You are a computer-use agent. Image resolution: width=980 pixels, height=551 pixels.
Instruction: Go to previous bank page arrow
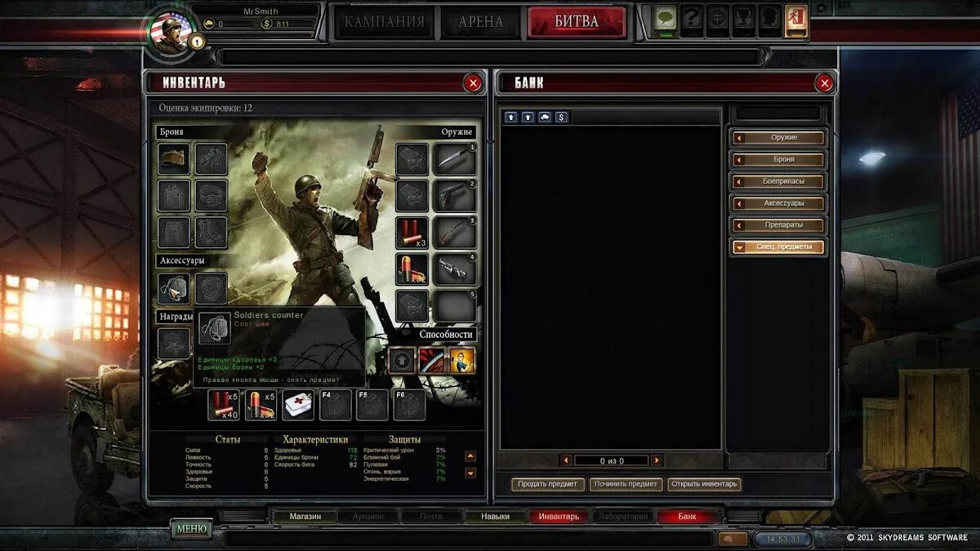click(x=565, y=460)
